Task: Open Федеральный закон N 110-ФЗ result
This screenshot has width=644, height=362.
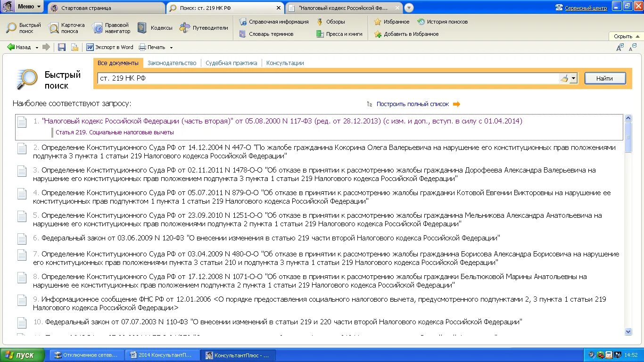Action: [x=284, y=322]
